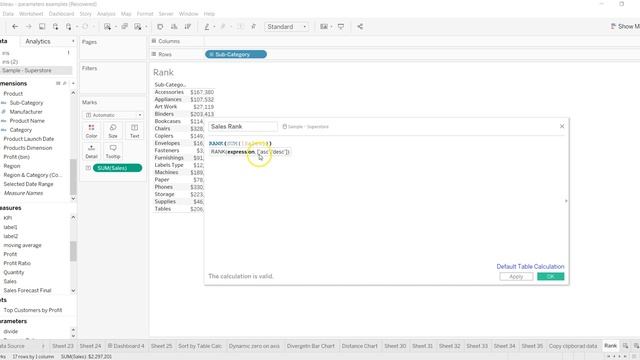640x360 pixels.
Task: Click the Default Table Calculation link
Action: (x=530, y=266)
